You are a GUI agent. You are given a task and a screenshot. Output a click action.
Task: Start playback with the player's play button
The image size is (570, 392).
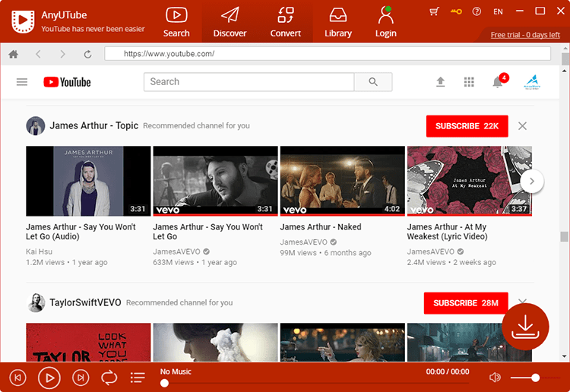(49, 378)
